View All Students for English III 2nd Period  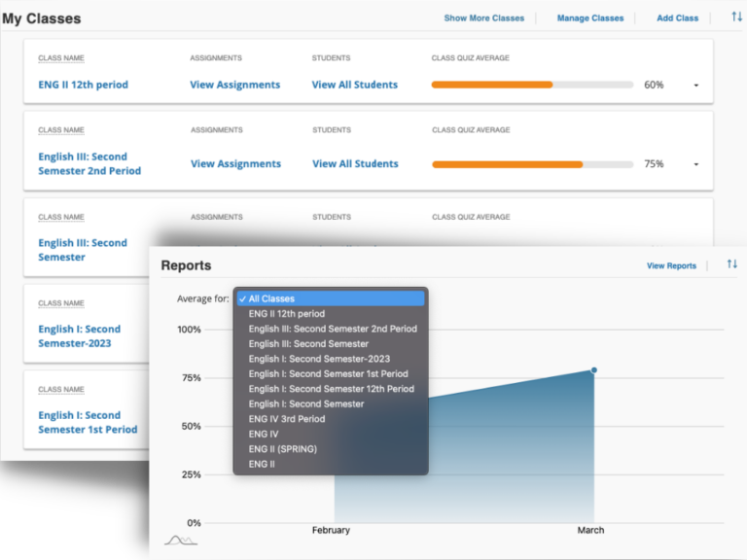coord(354,163)
